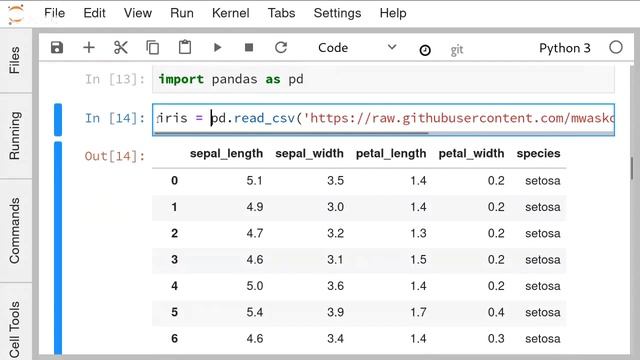The image size is (640, 360).
Task: Click sepal_width value 3.9 in row 5
Action: click(335, 312)
